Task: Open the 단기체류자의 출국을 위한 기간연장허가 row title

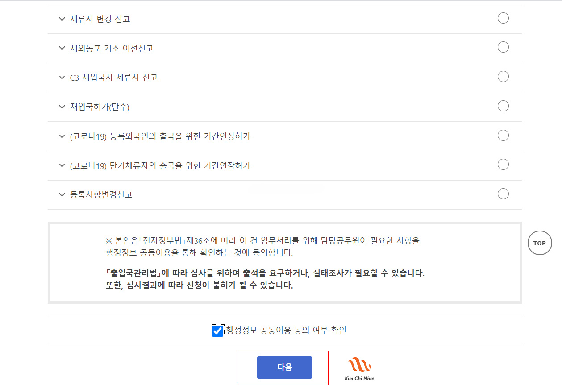Action: (160, 166)
